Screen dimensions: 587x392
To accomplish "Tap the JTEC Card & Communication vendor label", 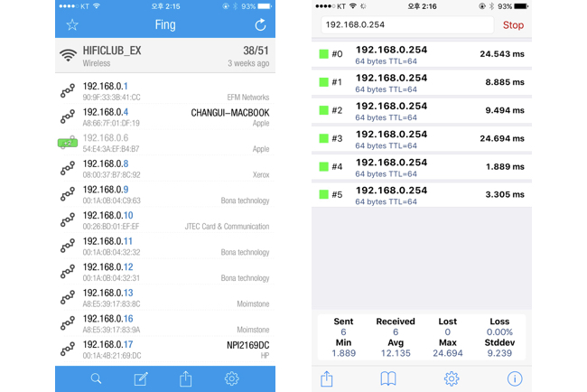I will (x=228, y=227).
